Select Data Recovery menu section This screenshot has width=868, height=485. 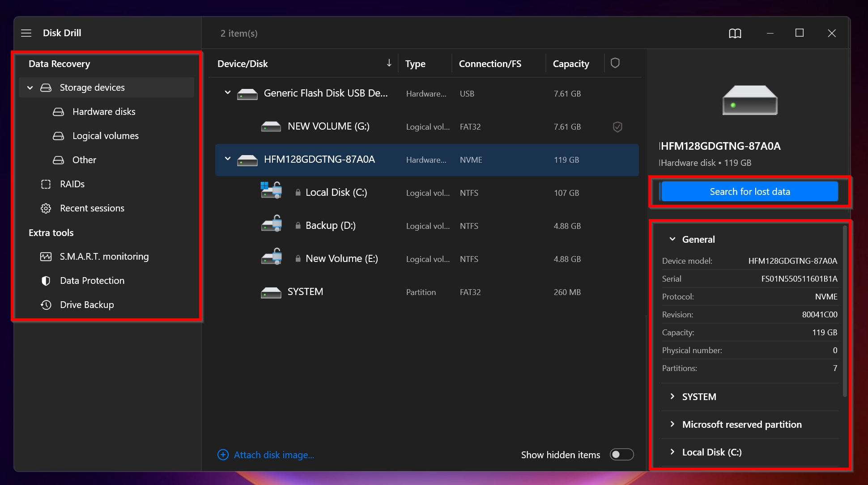(59, 64)
